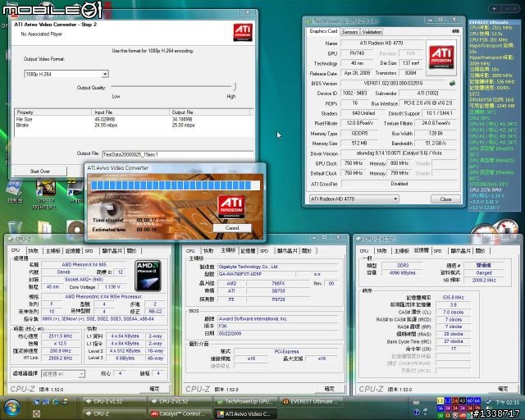Open CPU tab in right CPU-Z window
The image size is (525, 420).
364,250
